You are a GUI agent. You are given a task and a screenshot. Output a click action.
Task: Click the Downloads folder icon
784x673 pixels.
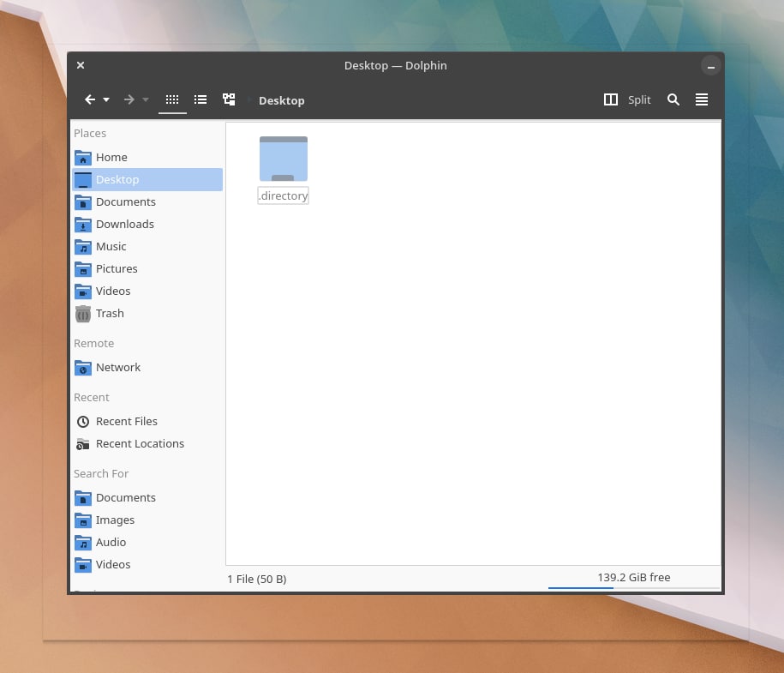pyautogui.click(x=83, y=225)
